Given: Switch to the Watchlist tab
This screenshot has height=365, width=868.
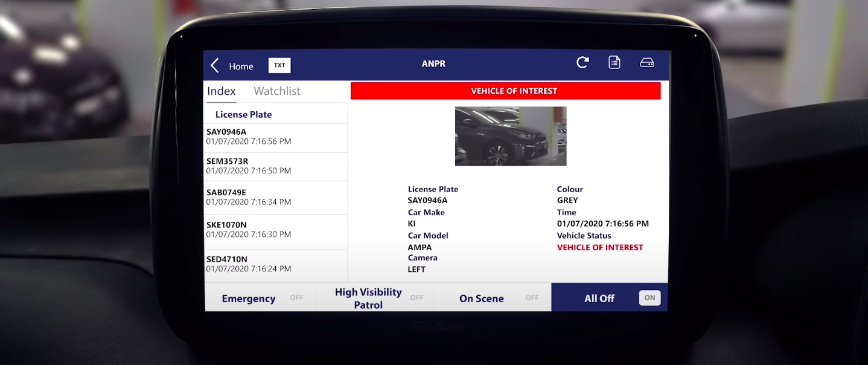Looking at the screenshot, I should pos(277,91).
